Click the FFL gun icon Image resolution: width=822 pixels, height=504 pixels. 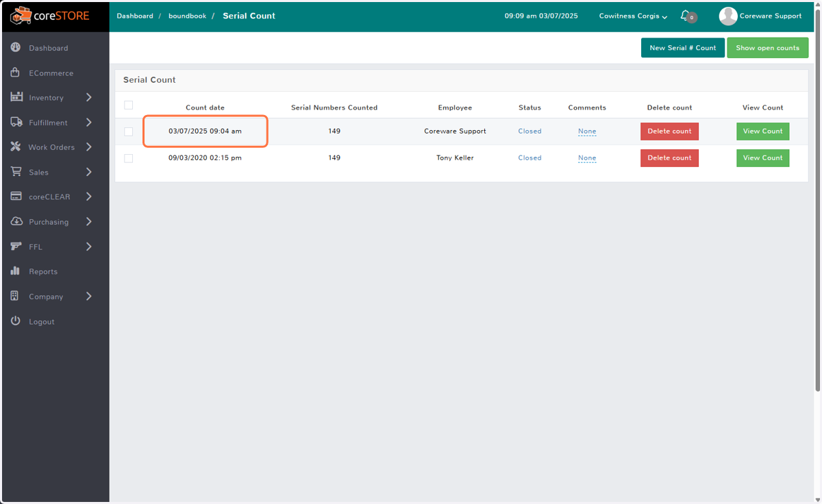[16, 247]
